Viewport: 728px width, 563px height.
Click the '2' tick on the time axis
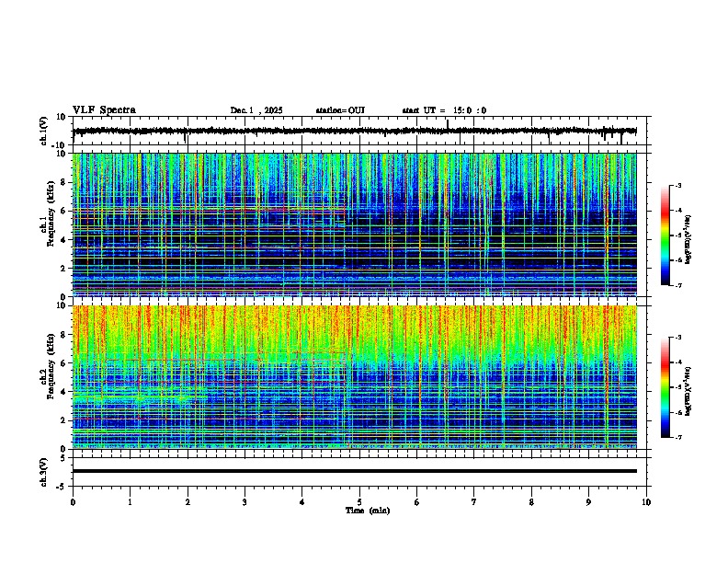pos(188,502)
